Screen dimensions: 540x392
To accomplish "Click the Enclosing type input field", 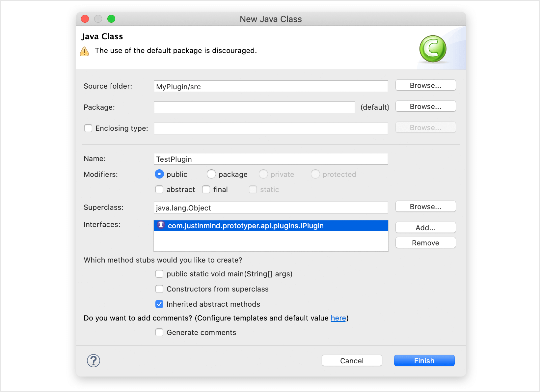I will (271, 128).
